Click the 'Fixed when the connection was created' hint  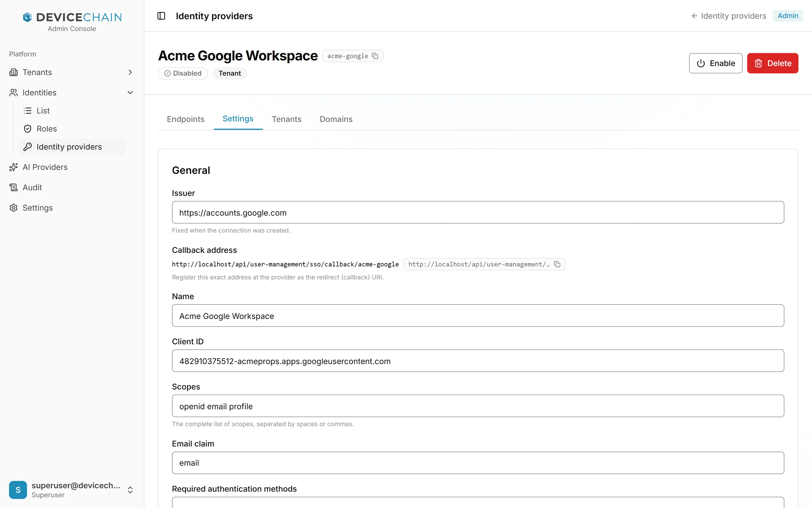click(231, 231)
